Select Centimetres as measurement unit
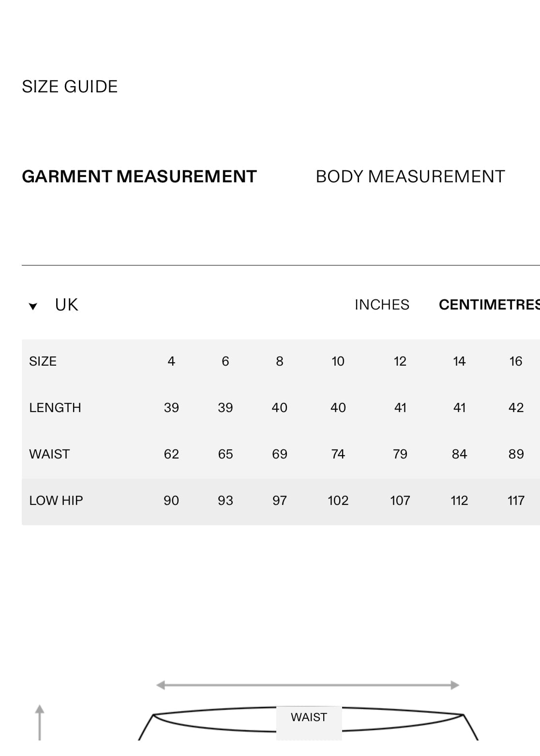 coord(489,305)
